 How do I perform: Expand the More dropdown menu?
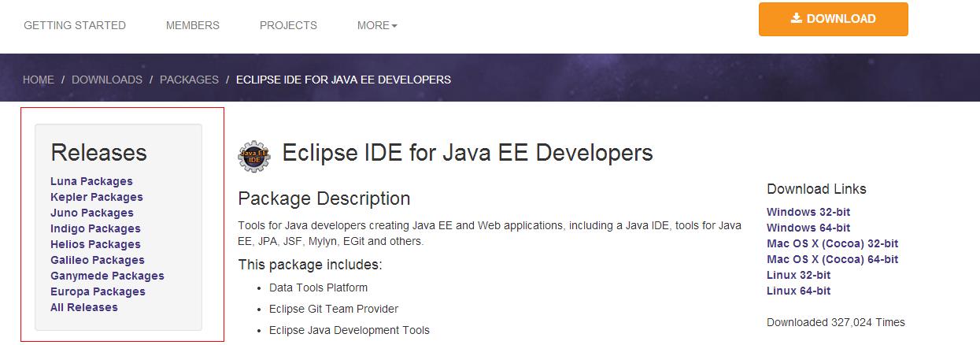tap(377, 25)
